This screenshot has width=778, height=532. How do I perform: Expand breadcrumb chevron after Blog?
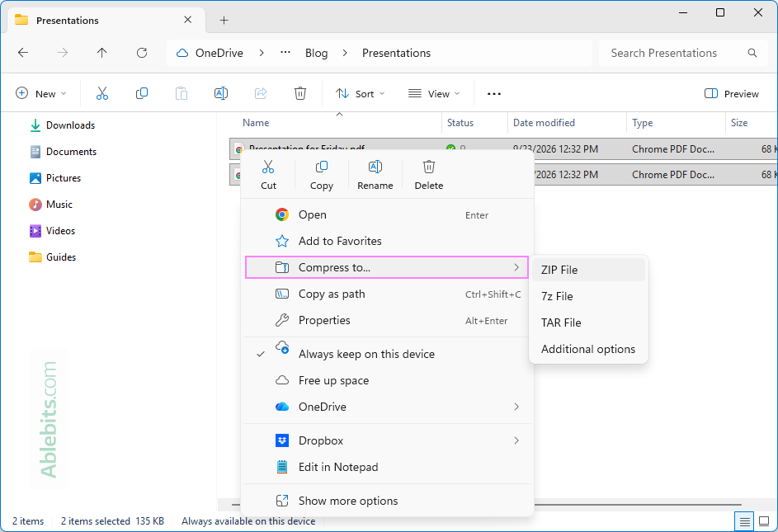(345, 53)
